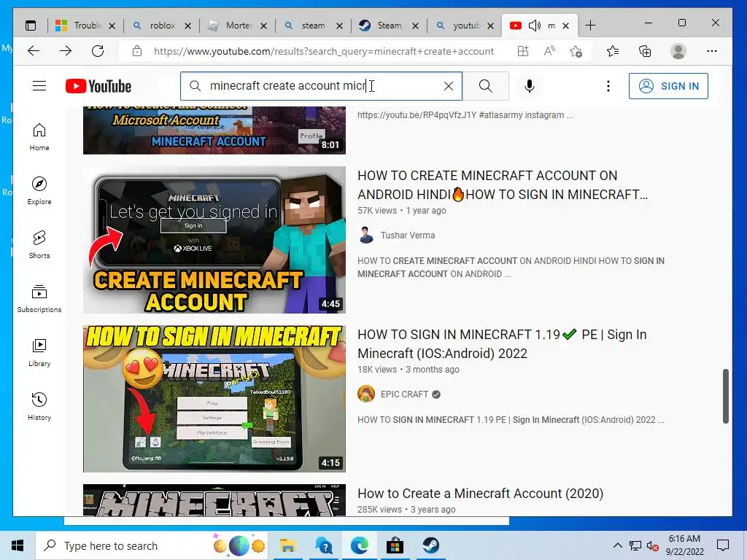Mute the YouTube tab audio icon

pyautogui.click(x=534, y=26)
